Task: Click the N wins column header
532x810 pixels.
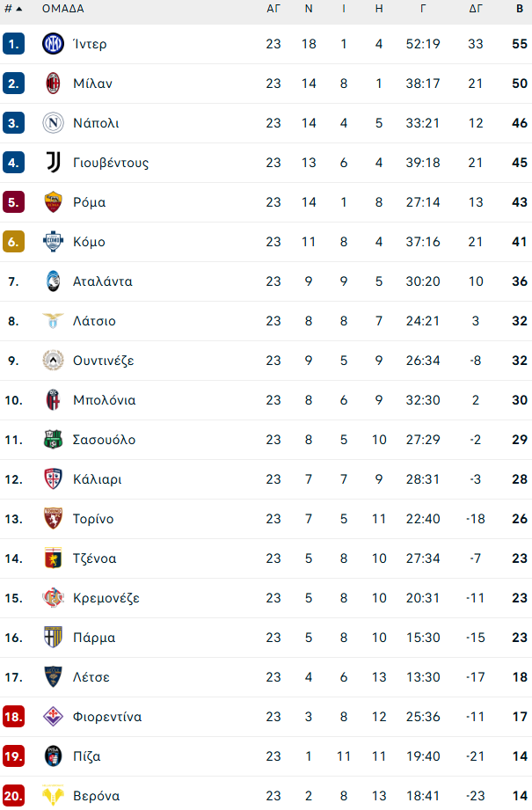Action: [309, 9]
